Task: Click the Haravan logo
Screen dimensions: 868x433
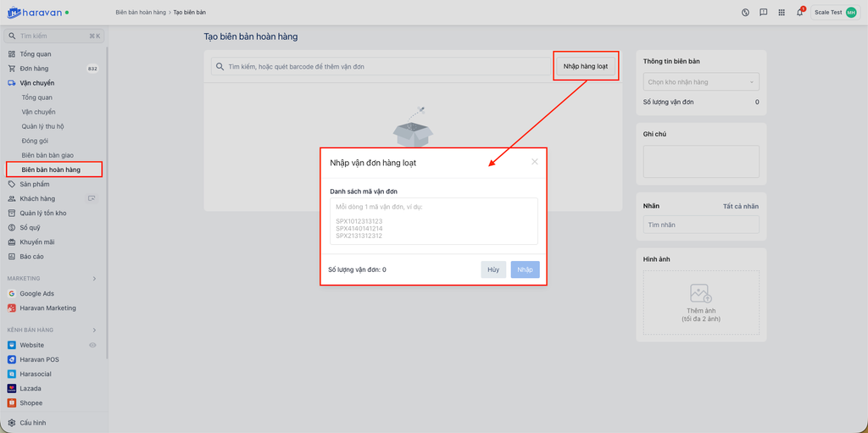Action: click(38, 13)
